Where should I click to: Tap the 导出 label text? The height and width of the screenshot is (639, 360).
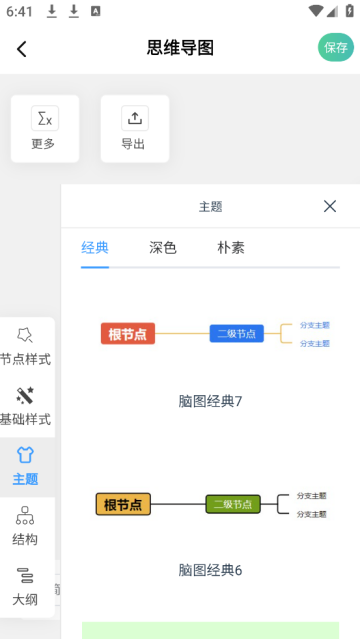[133, 144]
